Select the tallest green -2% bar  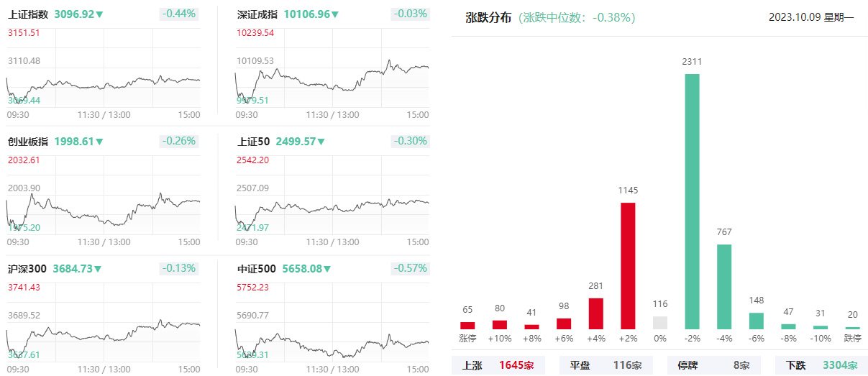(x=692, y=201)
